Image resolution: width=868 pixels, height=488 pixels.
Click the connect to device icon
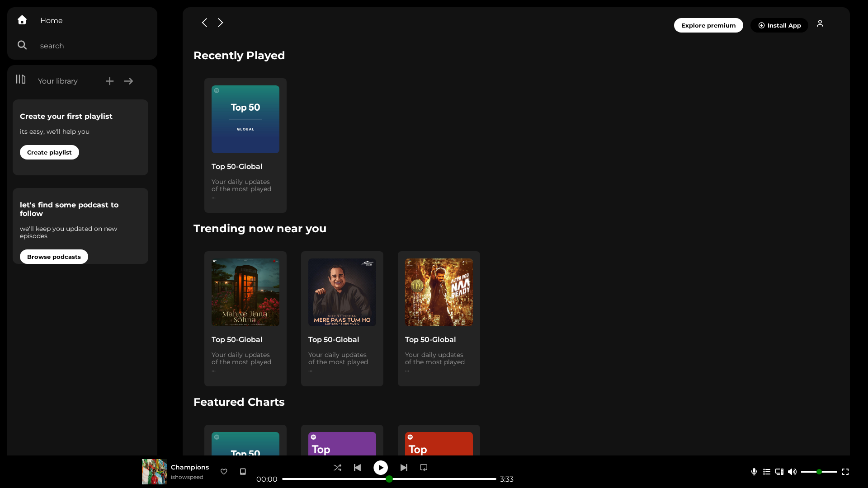tap(779, 472)
